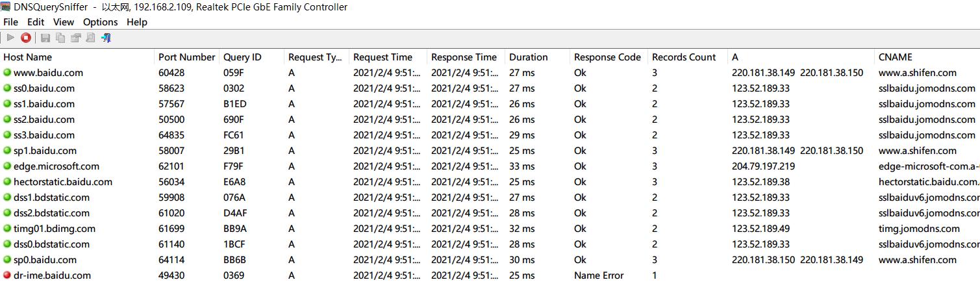Open Properties using the toolbar icon
The height and width of the screenshot is (293, 980).
pyautogui.click(x=75, y=38)
